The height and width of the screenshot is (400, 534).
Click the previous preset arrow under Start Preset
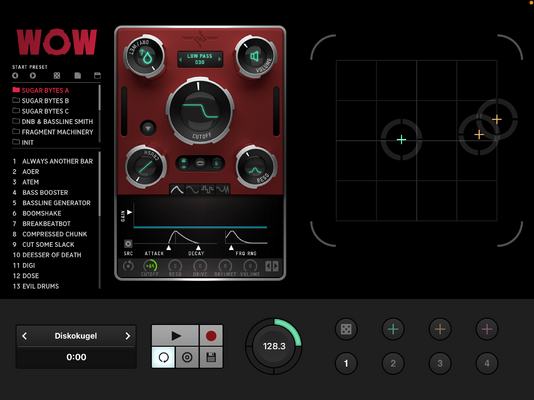point(15,76)
